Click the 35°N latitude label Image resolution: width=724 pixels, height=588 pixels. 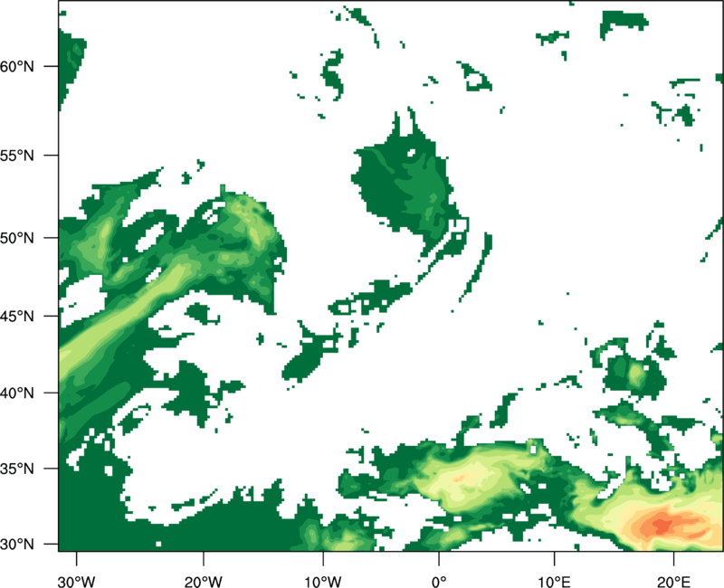17,469
